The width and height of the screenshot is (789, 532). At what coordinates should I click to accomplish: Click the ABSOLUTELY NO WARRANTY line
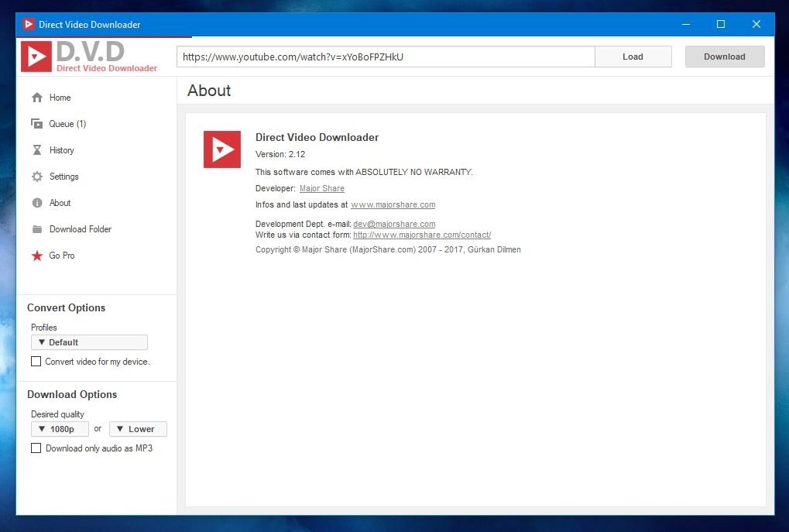coord(364,172)
